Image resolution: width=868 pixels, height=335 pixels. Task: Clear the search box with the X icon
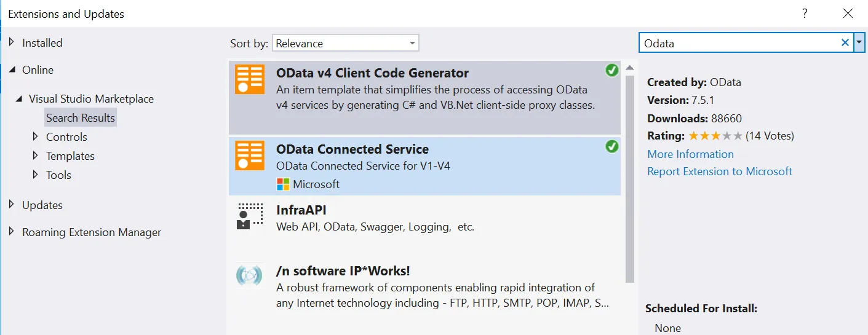click(x=845, y=42)
